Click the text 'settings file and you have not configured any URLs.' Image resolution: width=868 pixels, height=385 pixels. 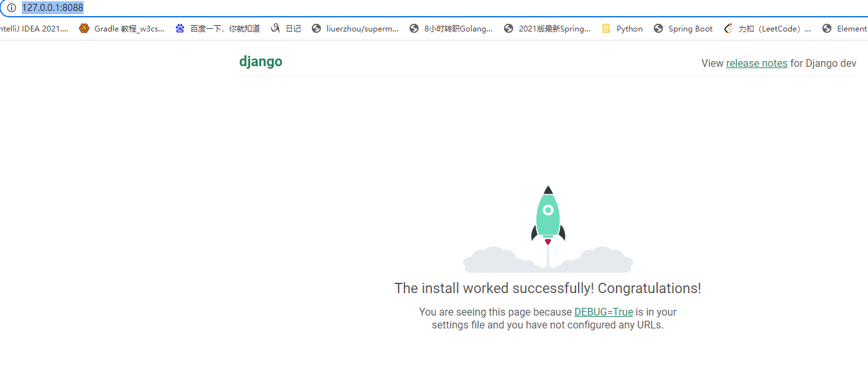point(548,325)
